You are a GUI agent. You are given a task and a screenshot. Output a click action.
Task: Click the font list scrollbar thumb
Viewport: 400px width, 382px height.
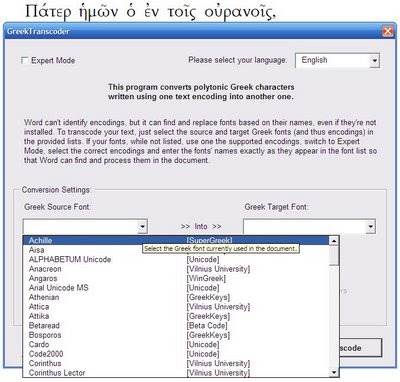pos(334,255)
